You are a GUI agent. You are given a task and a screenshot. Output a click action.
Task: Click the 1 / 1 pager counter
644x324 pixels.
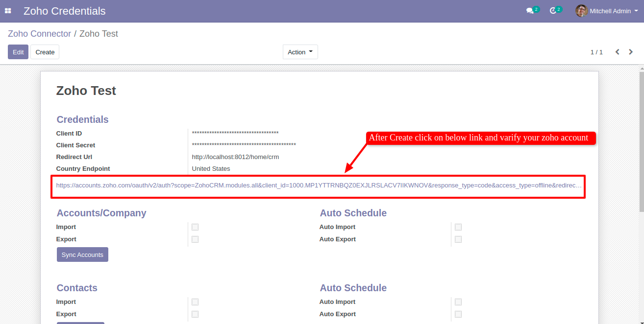pos(596,52)
